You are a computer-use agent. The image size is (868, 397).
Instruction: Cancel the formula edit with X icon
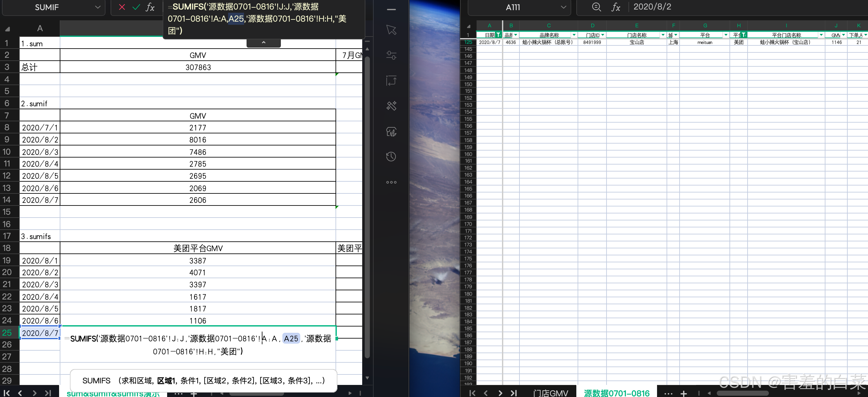[x=122, y=7]
